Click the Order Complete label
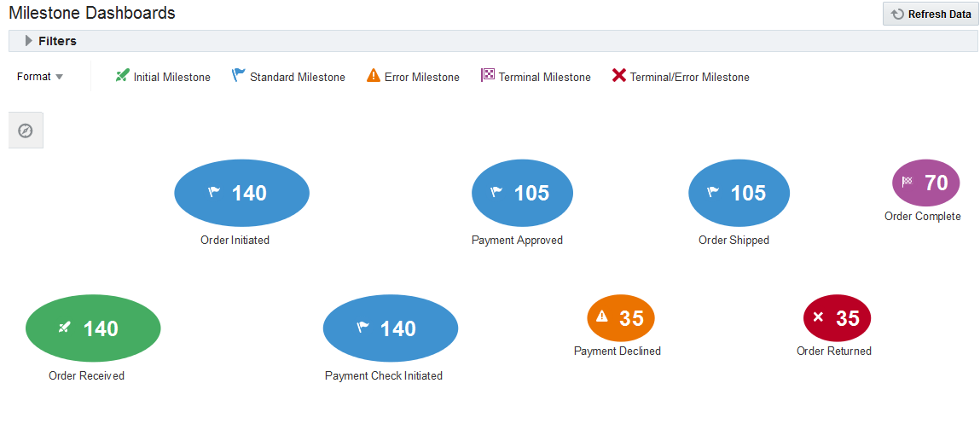The width and height of the screenshot is (980, 424). pyautogui.click(x=923, y=217)
